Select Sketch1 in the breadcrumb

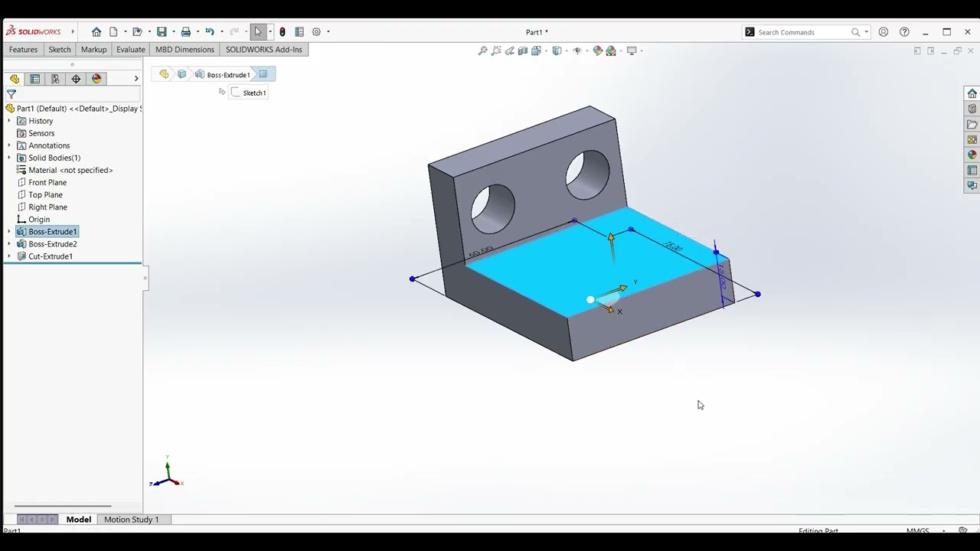pos(249,93)
